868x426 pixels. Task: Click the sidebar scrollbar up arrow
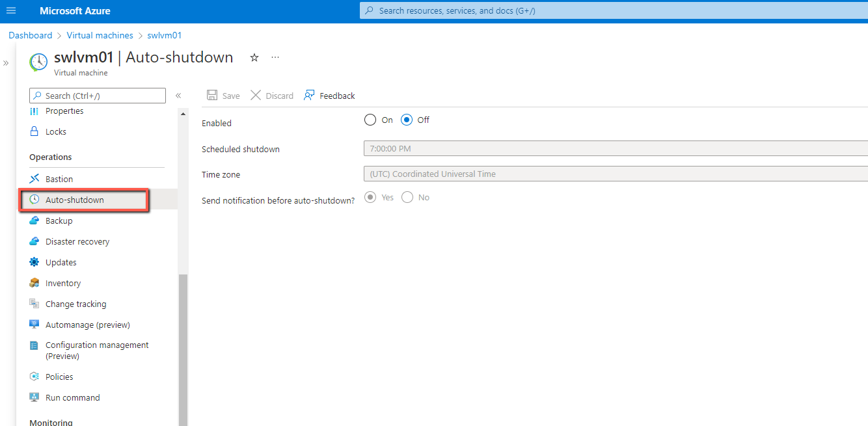coord(183,114)
